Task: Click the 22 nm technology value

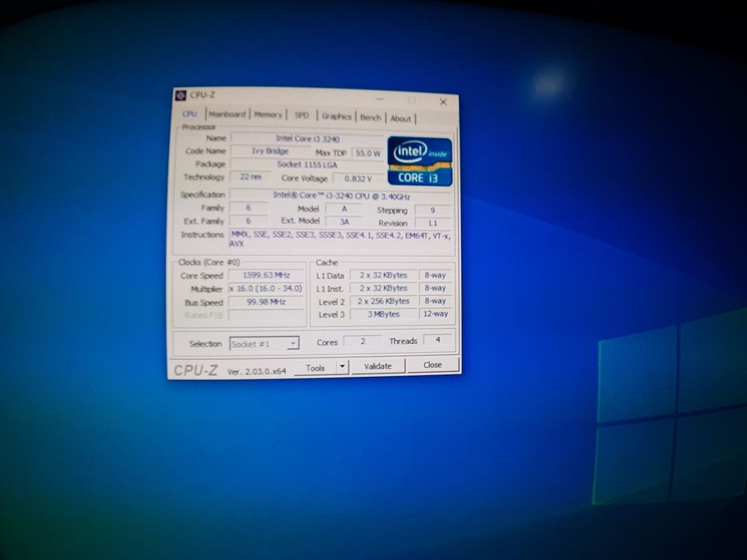Action: [x=251, y=177]
